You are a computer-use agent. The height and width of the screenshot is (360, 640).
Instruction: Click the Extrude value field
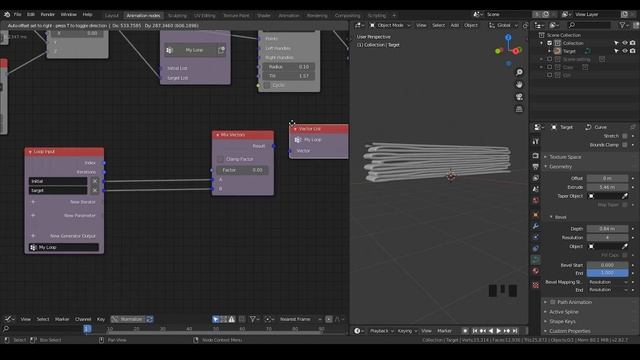(x=607, y=187)
